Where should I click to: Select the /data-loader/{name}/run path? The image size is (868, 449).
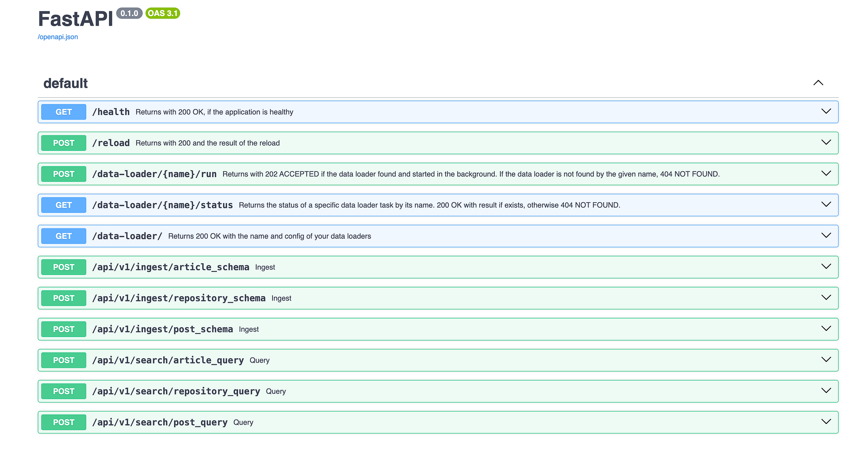coord(155,174)
